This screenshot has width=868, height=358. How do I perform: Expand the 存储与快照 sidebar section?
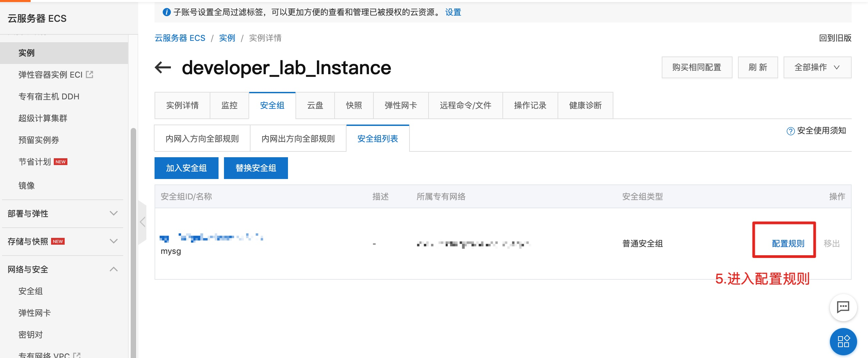pos(113,241)
